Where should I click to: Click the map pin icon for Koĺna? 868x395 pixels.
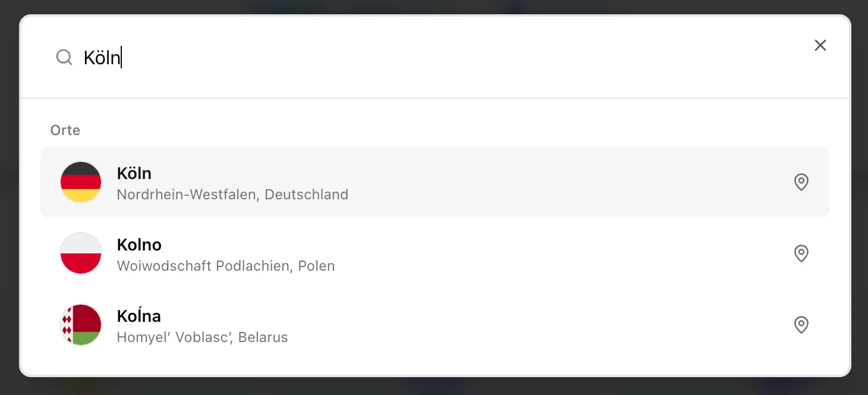pos(801,325)
